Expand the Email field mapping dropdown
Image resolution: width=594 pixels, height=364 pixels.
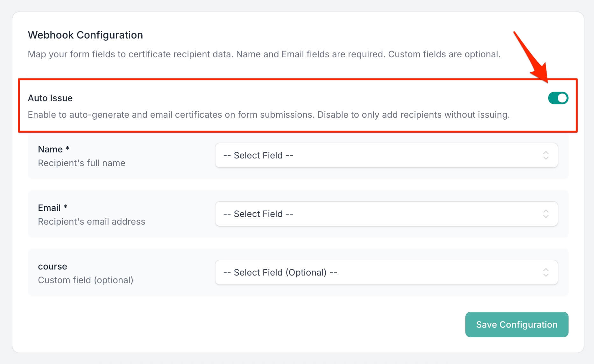pos(386,214)
